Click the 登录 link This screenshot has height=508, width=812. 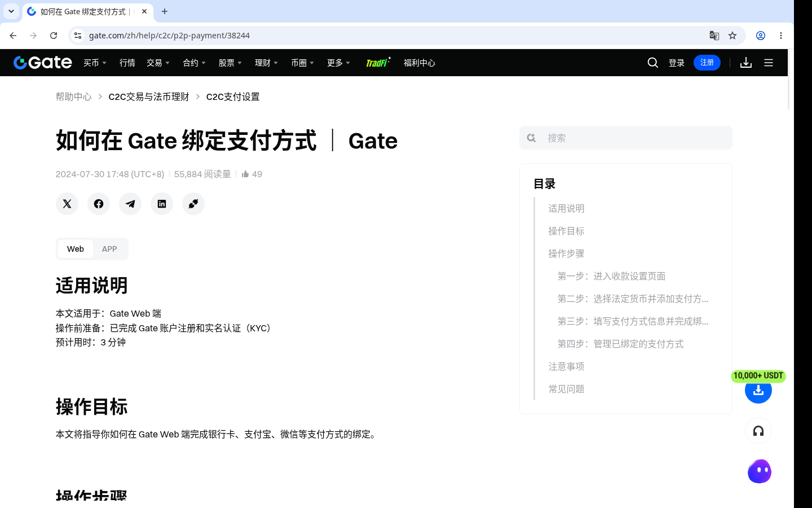(677, 63)
